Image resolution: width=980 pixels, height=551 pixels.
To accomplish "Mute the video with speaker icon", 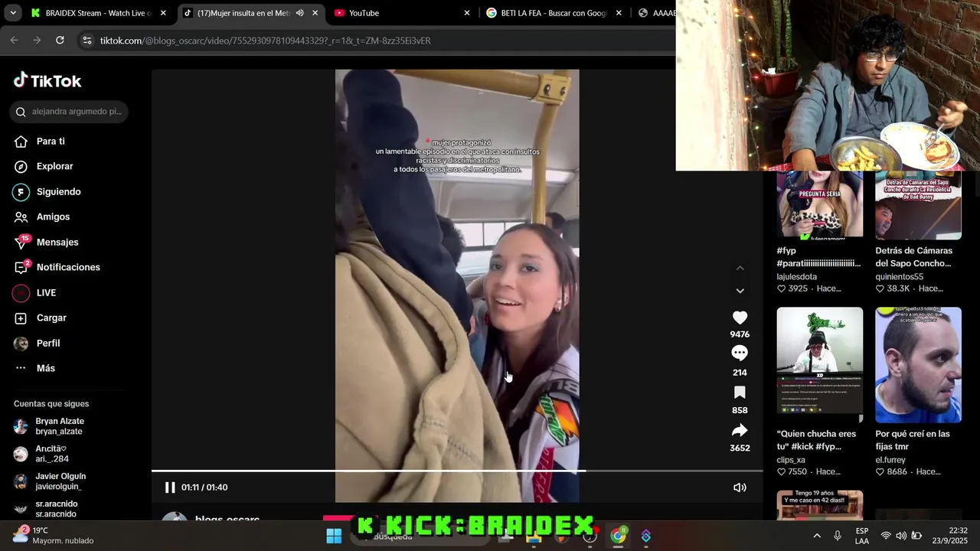I will tap(740, 487).
